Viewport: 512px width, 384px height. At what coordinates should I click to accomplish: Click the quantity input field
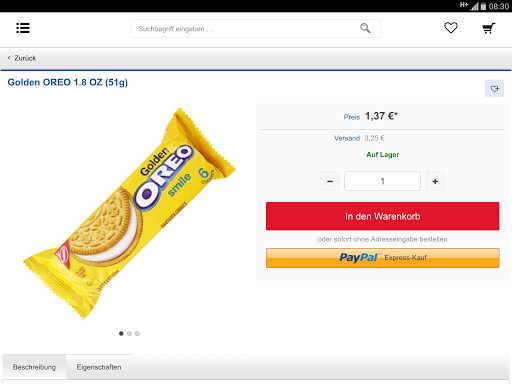382,181
